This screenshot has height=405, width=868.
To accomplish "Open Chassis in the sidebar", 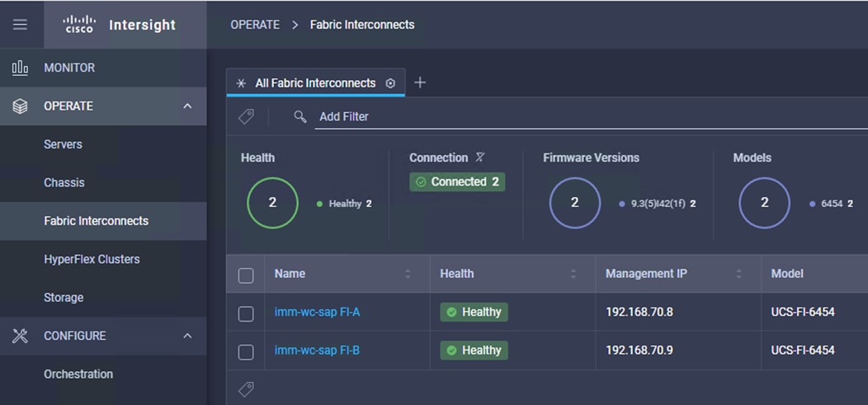I will point(103,182).
